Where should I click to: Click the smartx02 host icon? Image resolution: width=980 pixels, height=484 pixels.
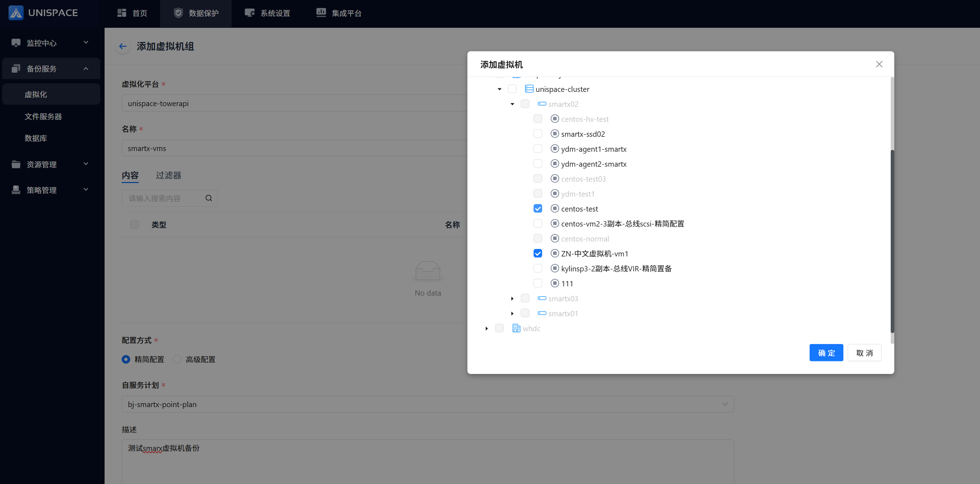pos(542,104)
